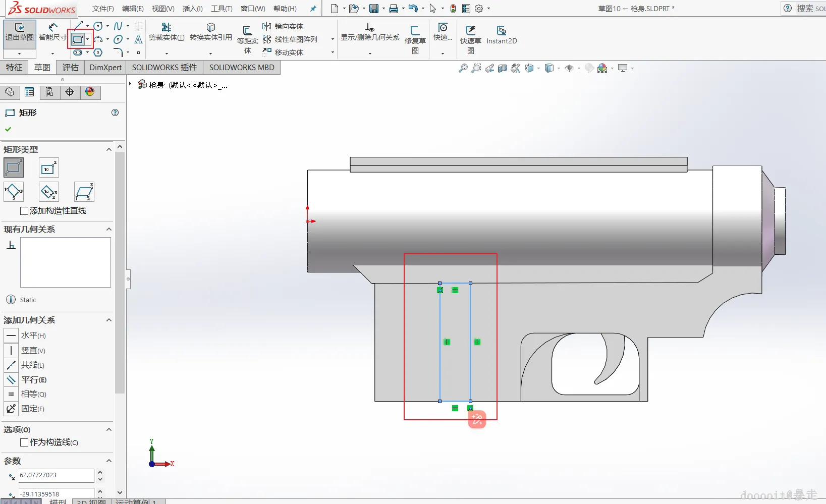Open the rectangle tool dropdown arrow
Screen dimensions: 826x504
click(x=88, y=39)
